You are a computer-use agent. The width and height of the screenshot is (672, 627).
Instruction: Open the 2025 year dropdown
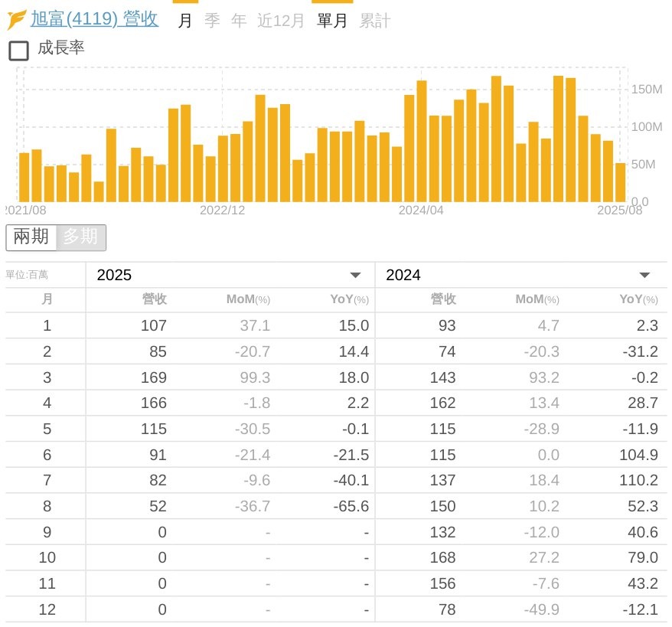(x=230, y=276)
